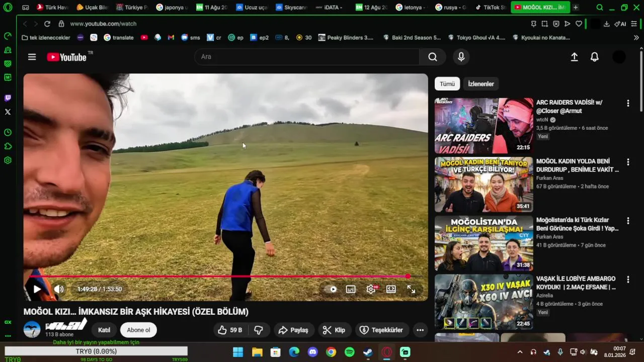The image size is (644, 362).
Task: Open more actions menu below the video
Action: (x=420, y=330)
